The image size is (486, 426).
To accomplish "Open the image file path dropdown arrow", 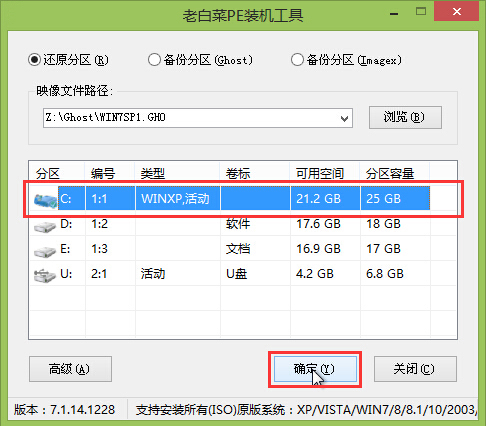I will click(344, 118).
